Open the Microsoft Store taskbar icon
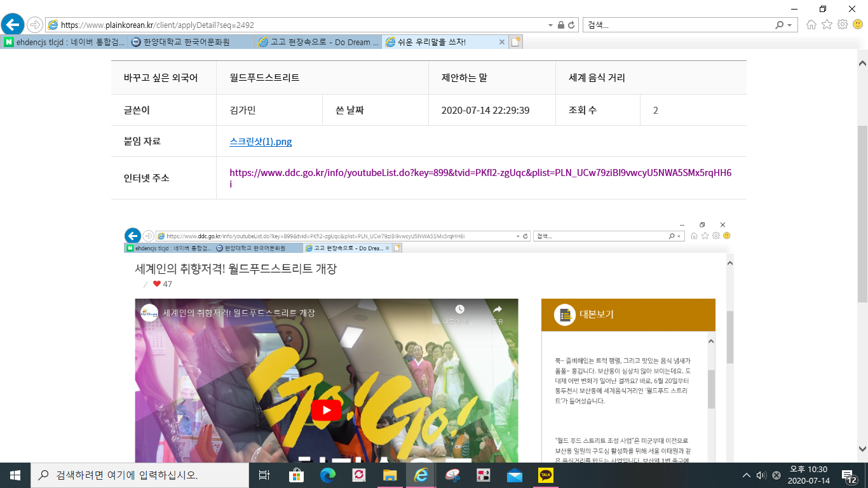Image resolution: width=868 pixels, height=488 pixels. coord(297,475)
